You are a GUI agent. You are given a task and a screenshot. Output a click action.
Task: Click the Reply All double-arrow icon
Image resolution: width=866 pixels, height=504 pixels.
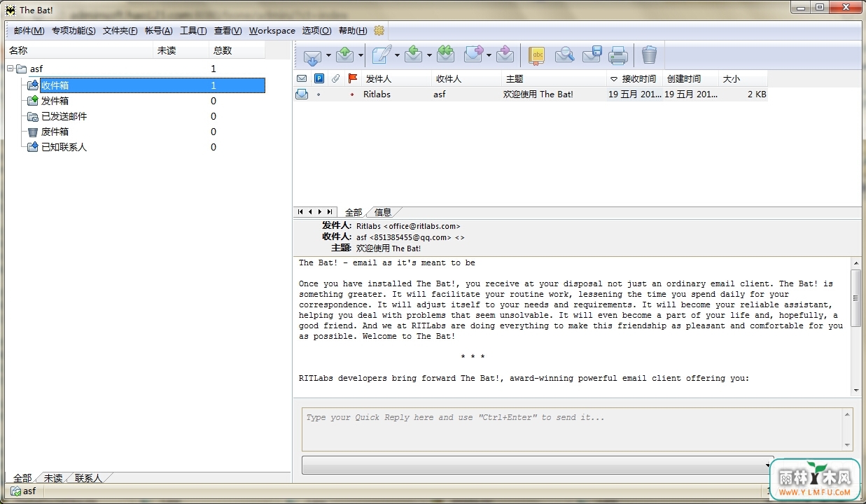tap(445, 55)
